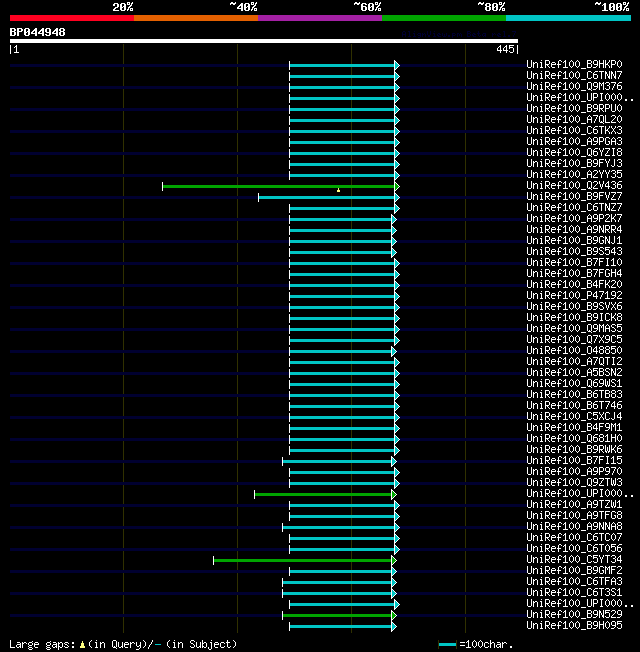
Task: Select the UniRef100_O48850 label
Action: [x=574, y=350]
